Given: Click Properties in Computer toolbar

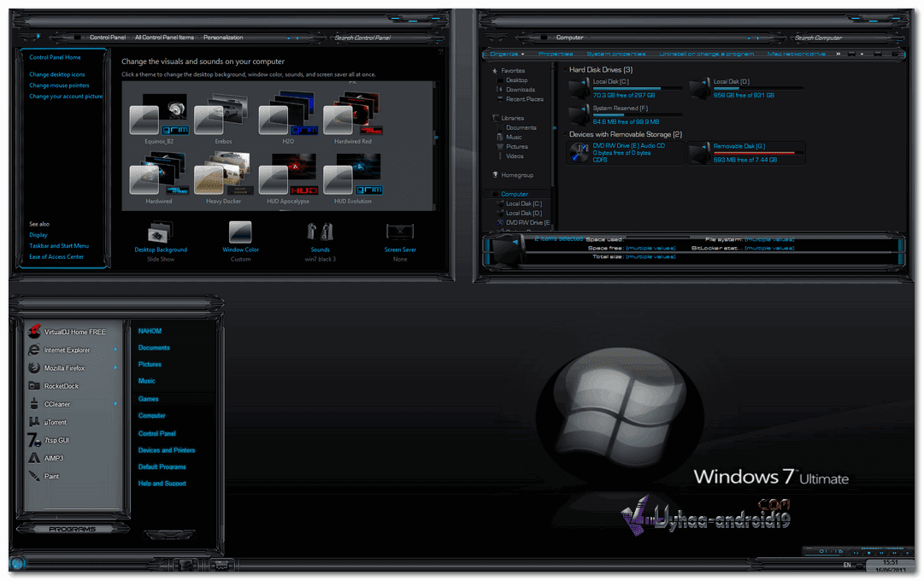Looking at the screenshot, I should coord(555,54).
